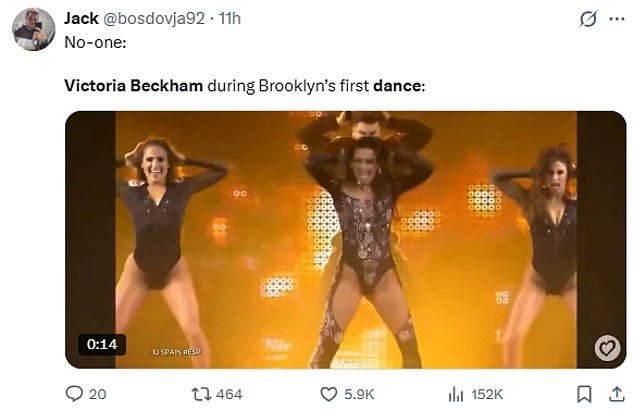Like the post with the heart icon
634x410 pixels.
click(328, 394)
